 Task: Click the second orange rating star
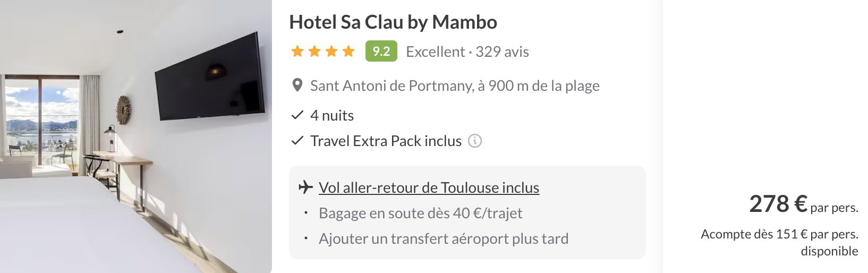[x=314, y=52]
